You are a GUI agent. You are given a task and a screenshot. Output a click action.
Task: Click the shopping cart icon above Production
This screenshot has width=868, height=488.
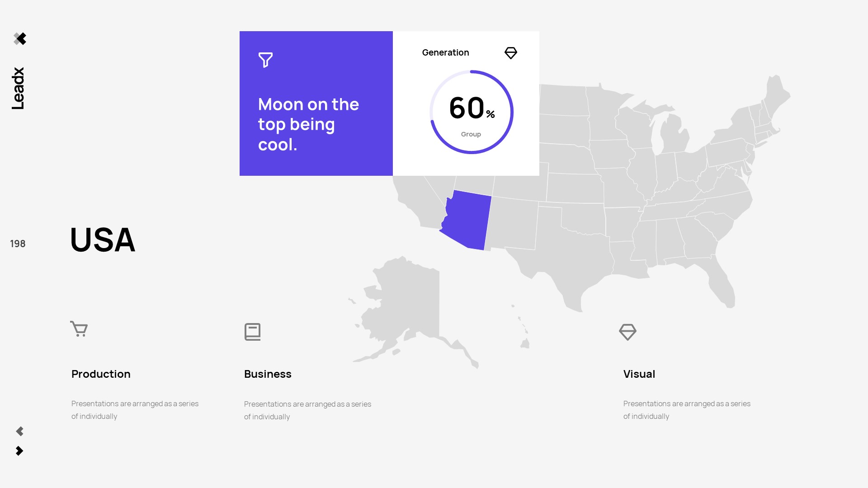(79, 329)
